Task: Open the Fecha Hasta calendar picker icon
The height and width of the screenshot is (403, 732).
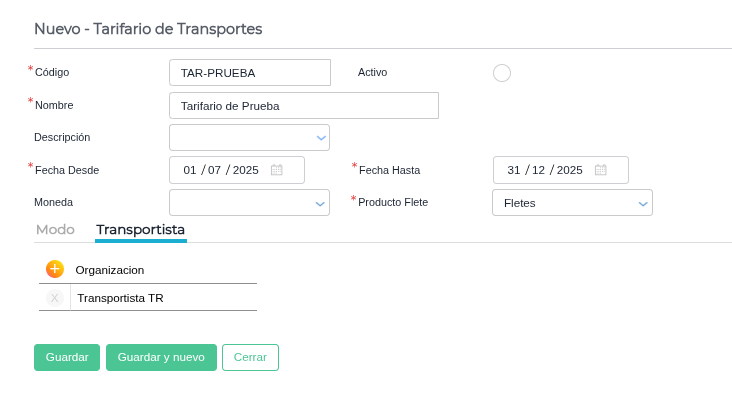Action: pos(601,170)
